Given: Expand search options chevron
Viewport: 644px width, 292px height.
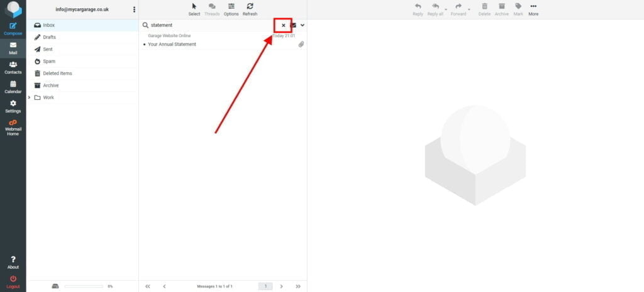Looking at the screenshot, I should 303,25.
